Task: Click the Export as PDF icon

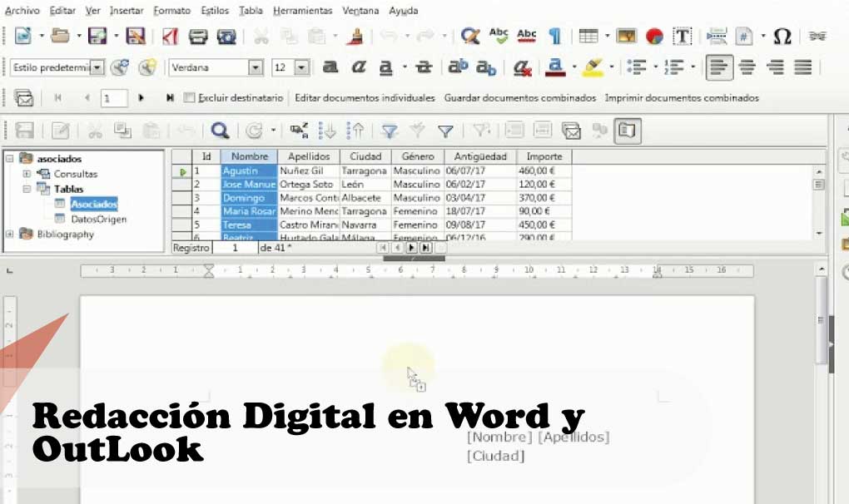Action: pos(171,37)
